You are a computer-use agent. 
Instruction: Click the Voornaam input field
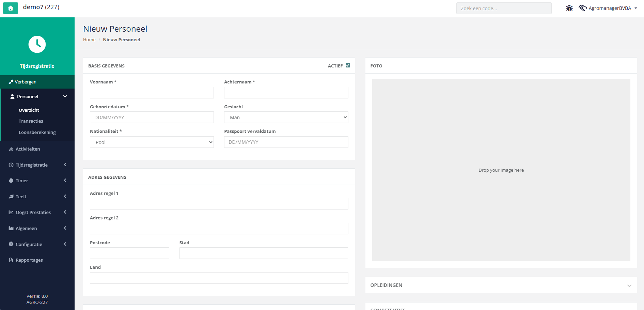coord(152,93)
